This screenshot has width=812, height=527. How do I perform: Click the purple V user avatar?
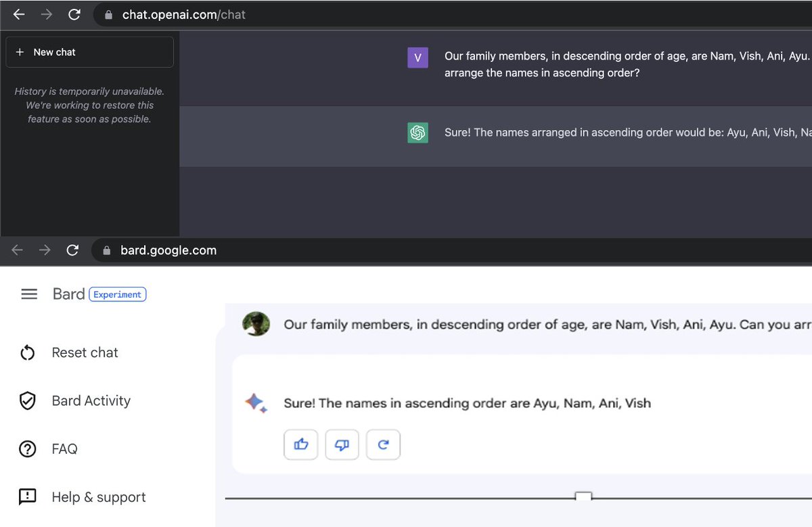tap(418, 58)
